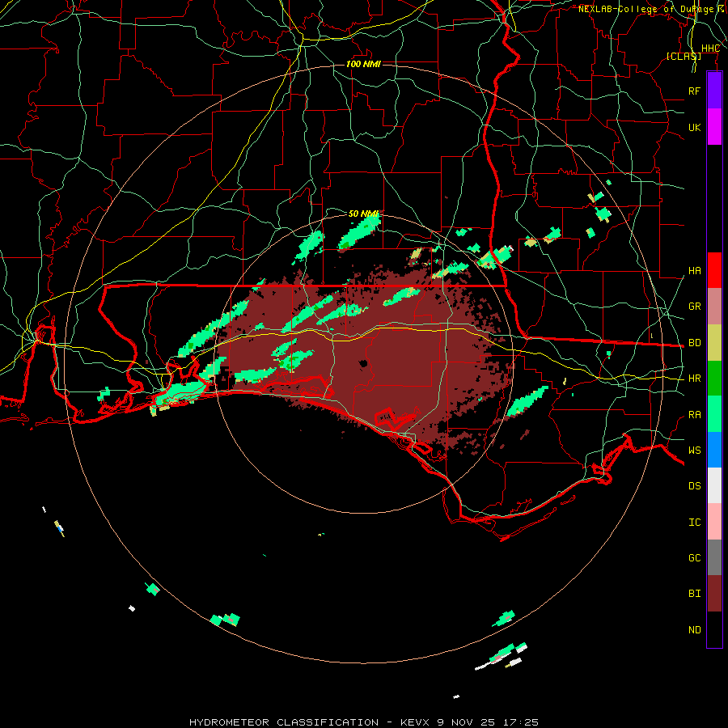Click the 100 NMI range ring label

[x=363, y=64]
